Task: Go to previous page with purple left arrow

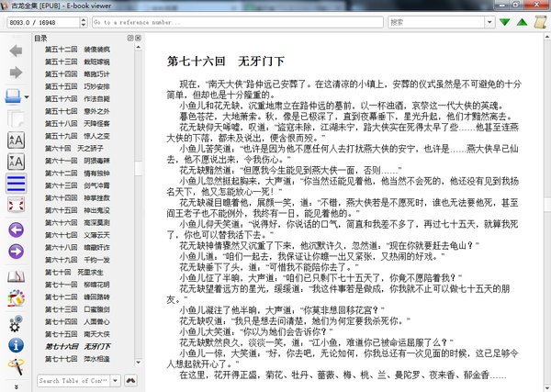Action: tap(16, 230)
